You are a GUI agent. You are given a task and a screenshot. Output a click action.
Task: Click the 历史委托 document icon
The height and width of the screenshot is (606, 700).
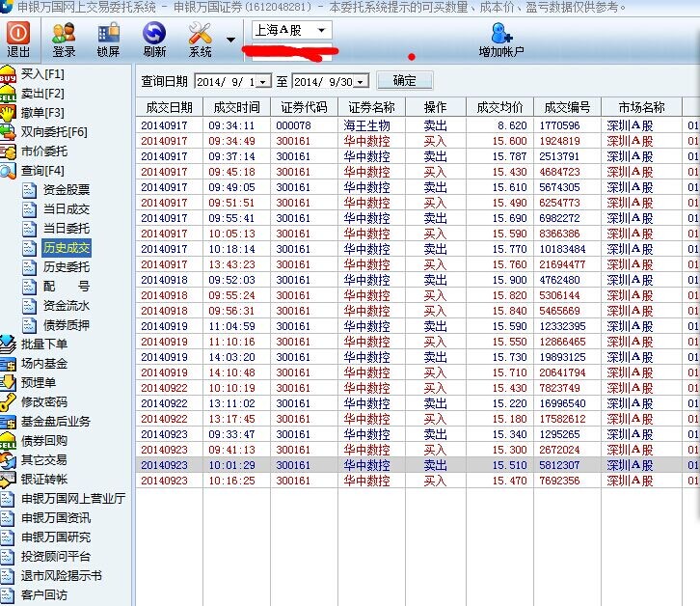pos(30,267)
